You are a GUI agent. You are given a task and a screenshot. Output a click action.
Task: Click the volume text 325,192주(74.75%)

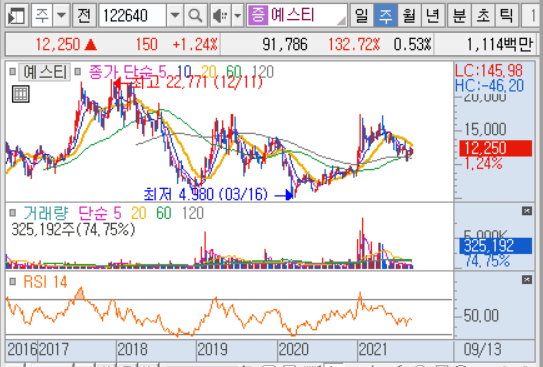click(x=73, y=230)
